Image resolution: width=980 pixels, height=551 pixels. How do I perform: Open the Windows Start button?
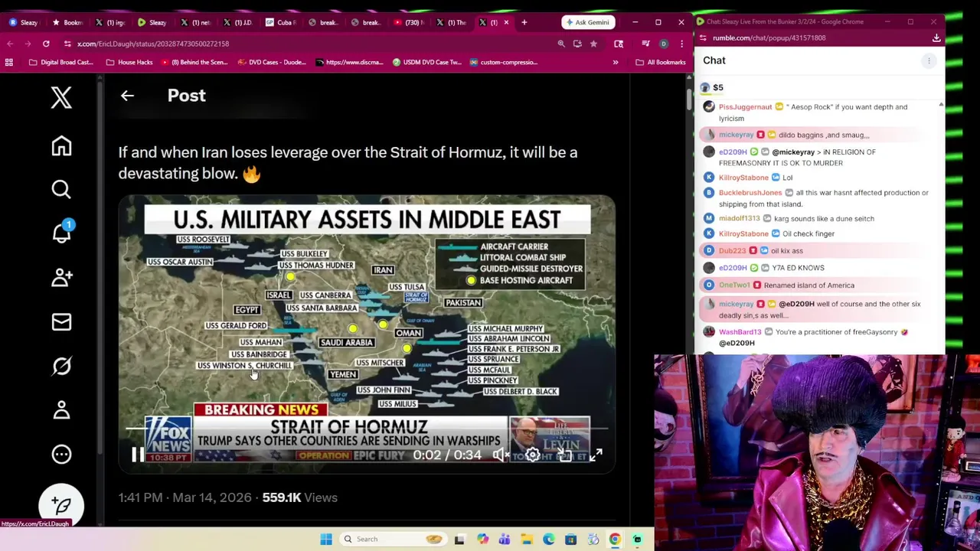326,539
